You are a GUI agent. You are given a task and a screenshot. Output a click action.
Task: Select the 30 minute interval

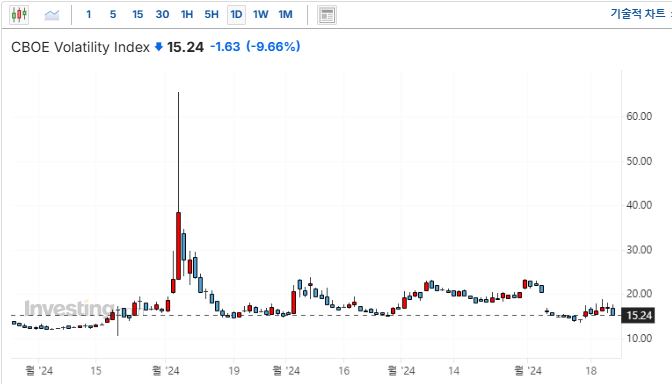(162, 15)
